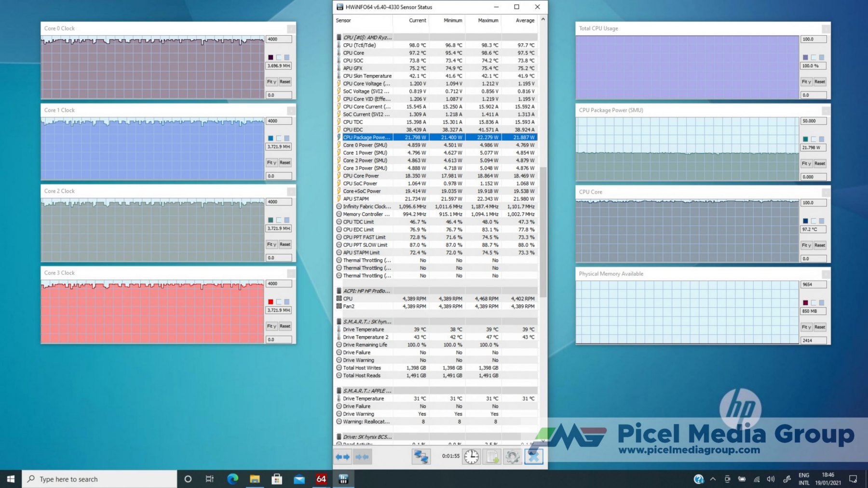Reset min/max values with clock icon
Screen dimensions: 868x488
471,457
